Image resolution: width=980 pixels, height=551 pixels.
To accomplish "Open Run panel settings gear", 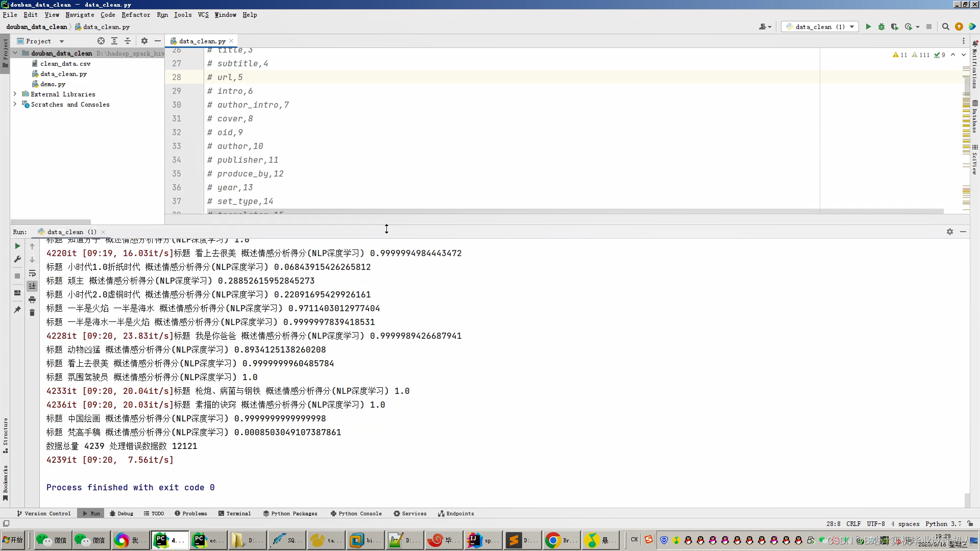I will pyautogui.click(x=950, y=232).
